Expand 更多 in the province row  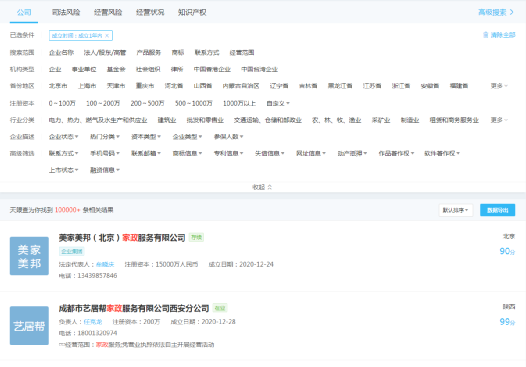pyautogui.click(x=499, y=86)
